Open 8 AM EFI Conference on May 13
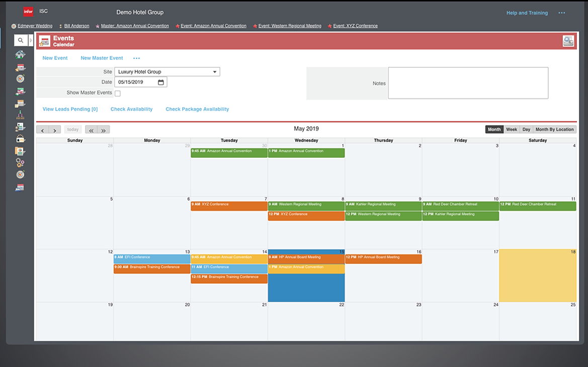 click(x=152, y=259)
